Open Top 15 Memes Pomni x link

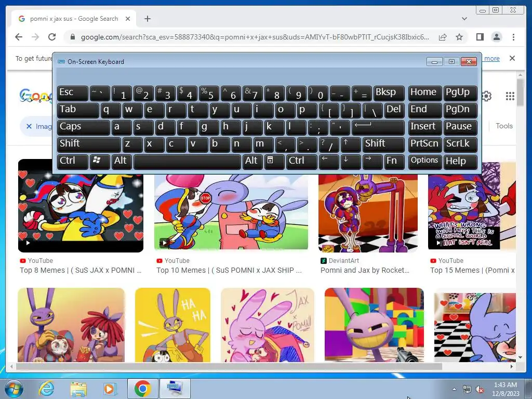(472, 270)
